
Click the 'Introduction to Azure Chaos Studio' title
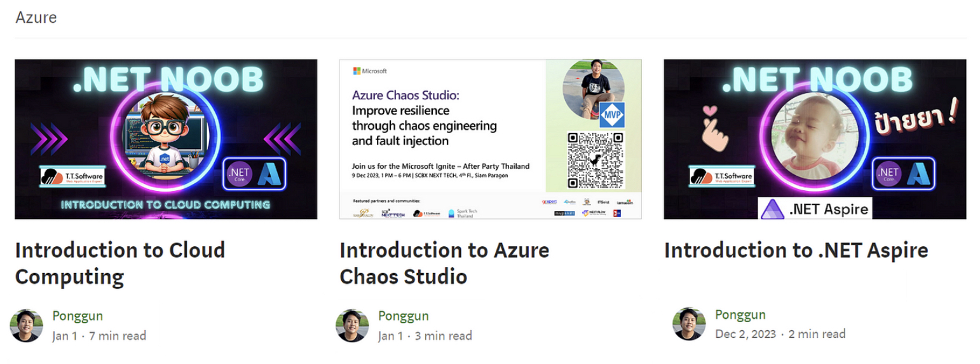(x=444, y=263)
